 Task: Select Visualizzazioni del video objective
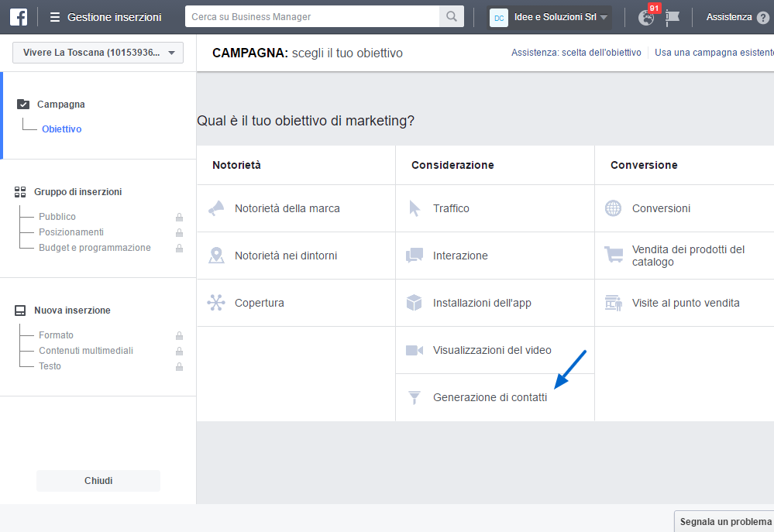click(494, 350)
